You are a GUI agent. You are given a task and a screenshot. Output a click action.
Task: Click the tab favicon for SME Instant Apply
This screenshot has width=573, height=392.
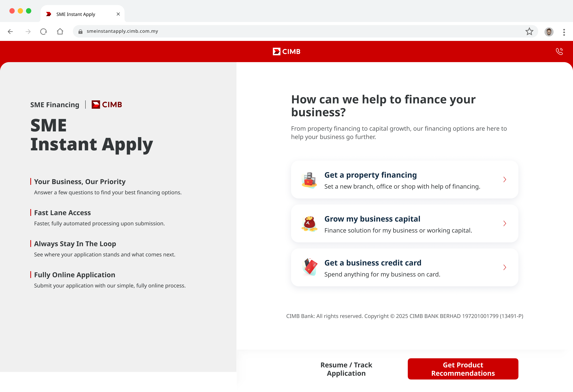(x=49, y=14)
